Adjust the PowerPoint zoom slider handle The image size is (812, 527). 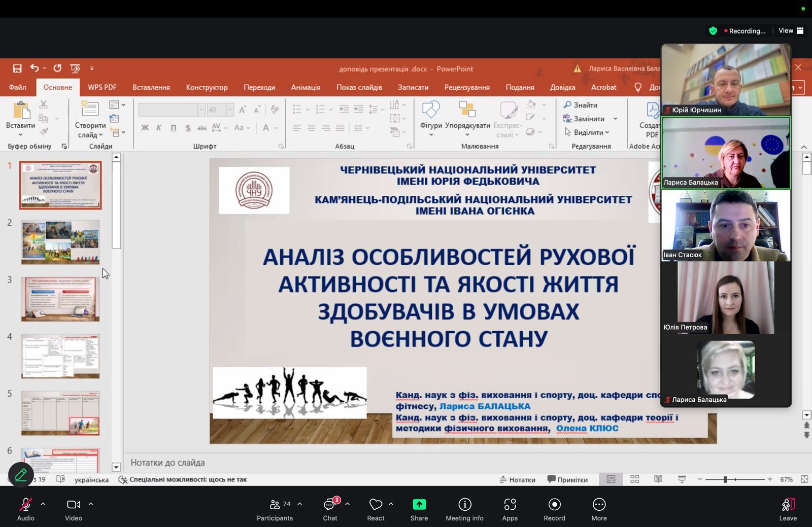coord(725,479)
